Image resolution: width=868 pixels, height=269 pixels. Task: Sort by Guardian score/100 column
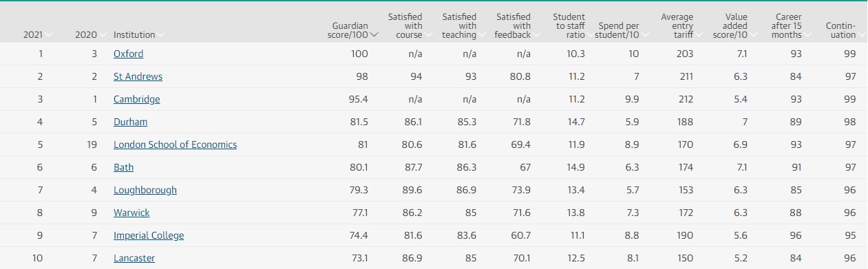click(x=353, y=30)
